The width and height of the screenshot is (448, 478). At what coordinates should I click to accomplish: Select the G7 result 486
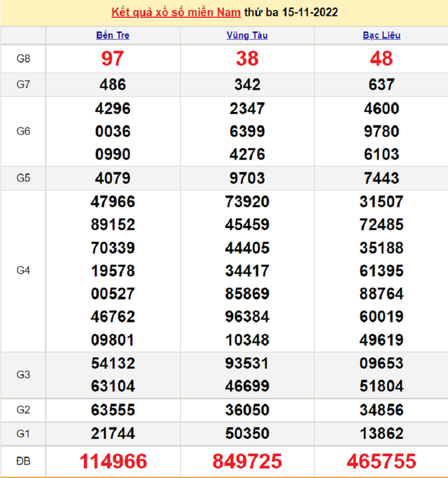113,85
